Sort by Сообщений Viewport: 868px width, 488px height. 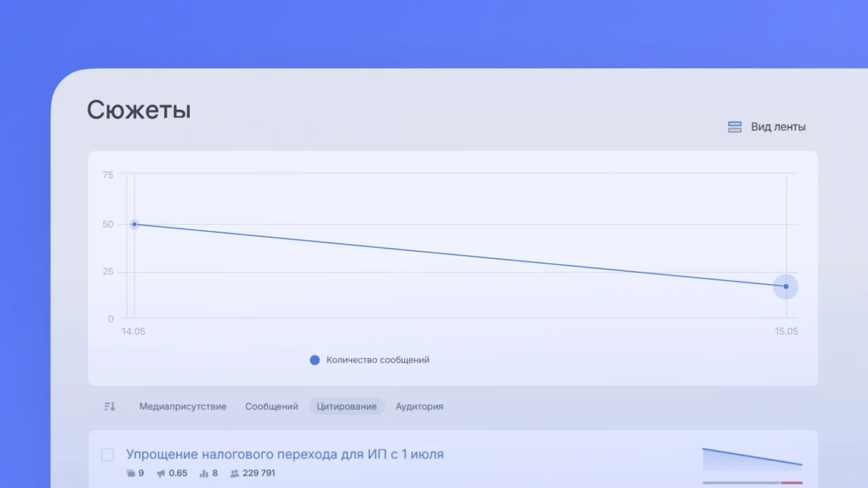pyautogui.click(x=271, y=407)
